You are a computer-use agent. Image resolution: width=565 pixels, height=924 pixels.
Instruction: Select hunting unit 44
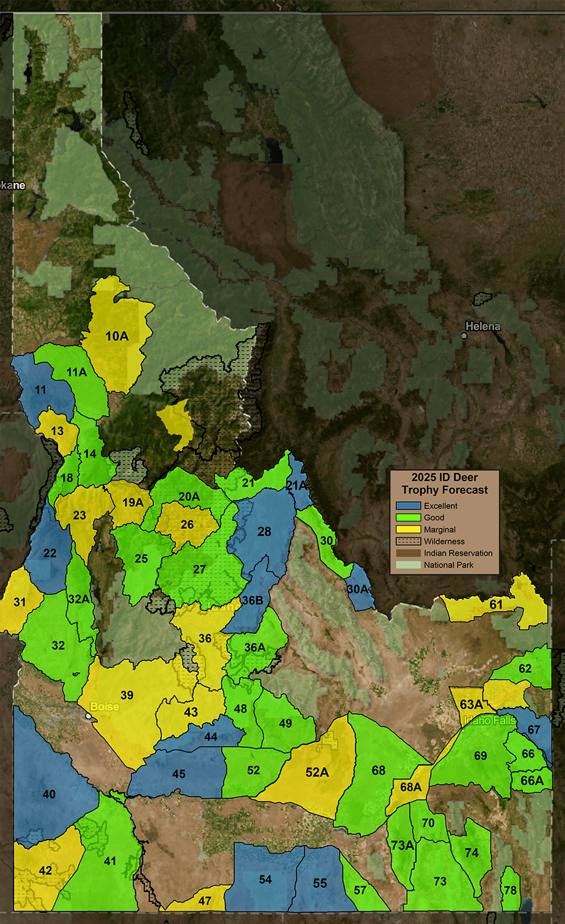(211, 737)
